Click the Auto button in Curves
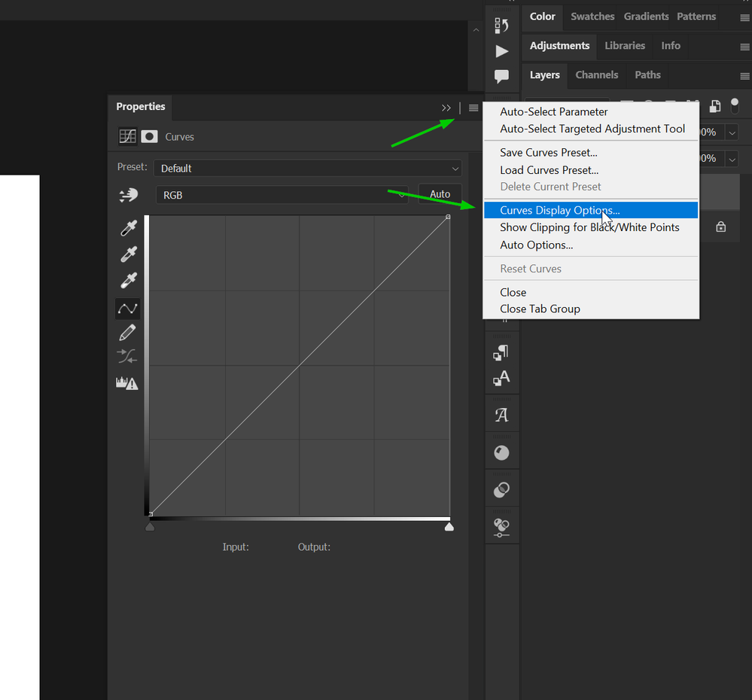Viewport: 752px width, 700px height. (x=440, y=194)
